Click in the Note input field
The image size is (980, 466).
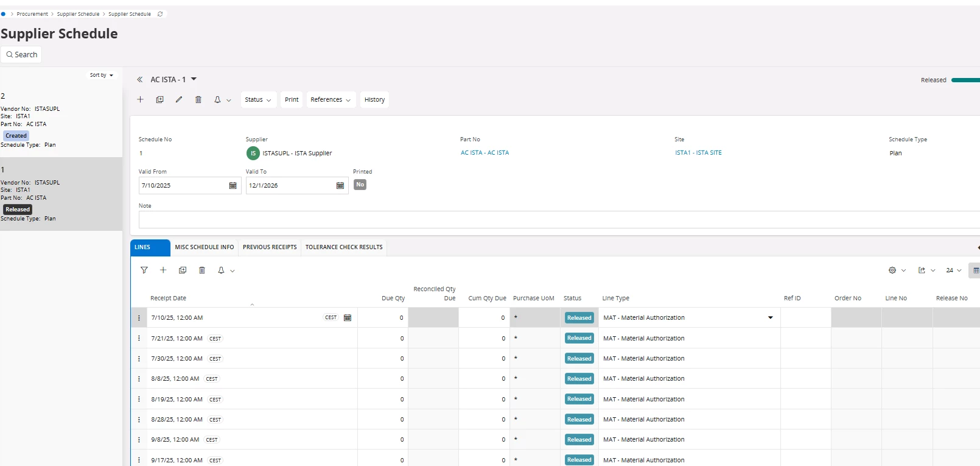[559, 219]
